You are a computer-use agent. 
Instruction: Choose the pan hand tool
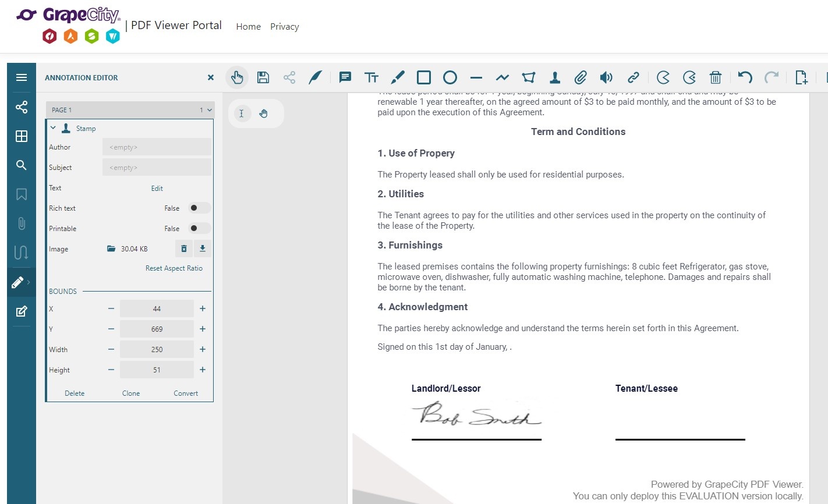click(264, 113)
